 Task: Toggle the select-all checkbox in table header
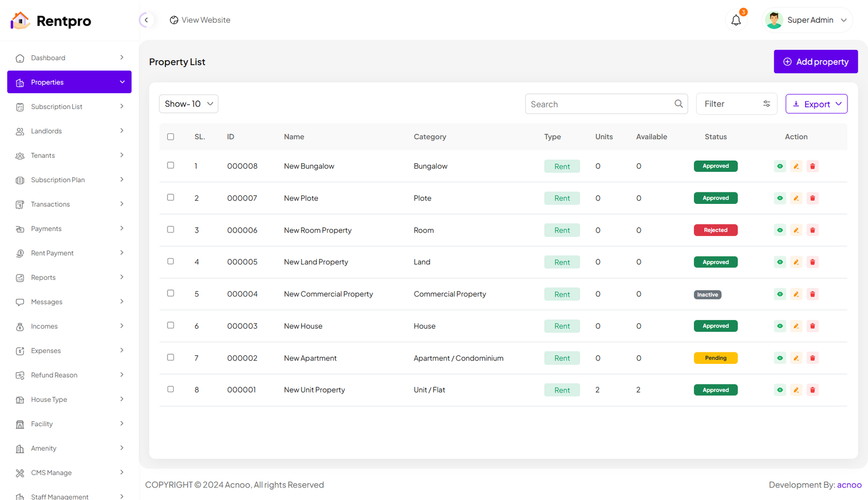[170, 137]
